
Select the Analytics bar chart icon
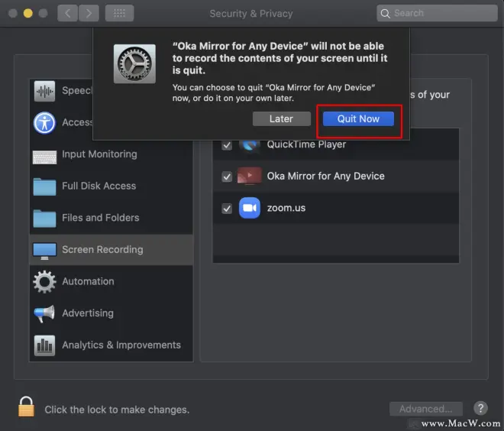(x=44, y=345)
